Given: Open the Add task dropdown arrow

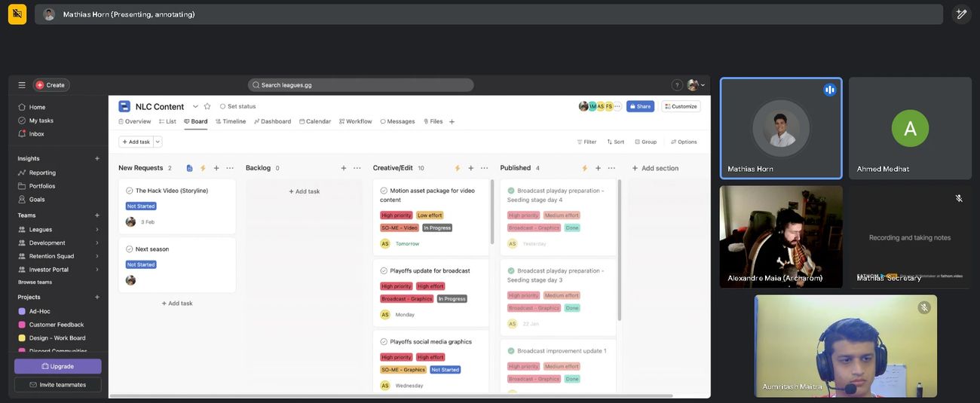Looking at the screenshot, I should pyautogui.click(x=158, y=142).
